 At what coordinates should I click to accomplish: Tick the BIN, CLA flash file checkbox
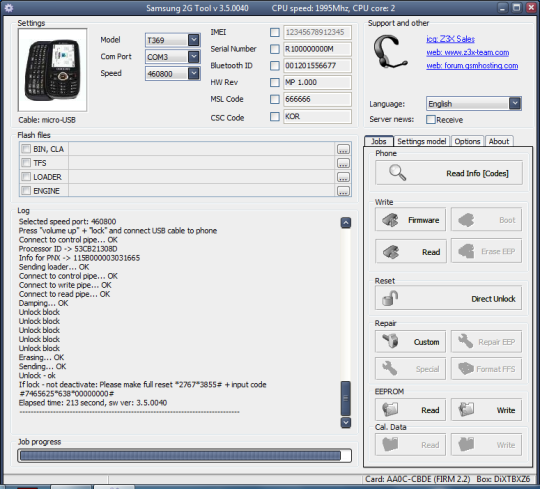[x=26, y=149]
